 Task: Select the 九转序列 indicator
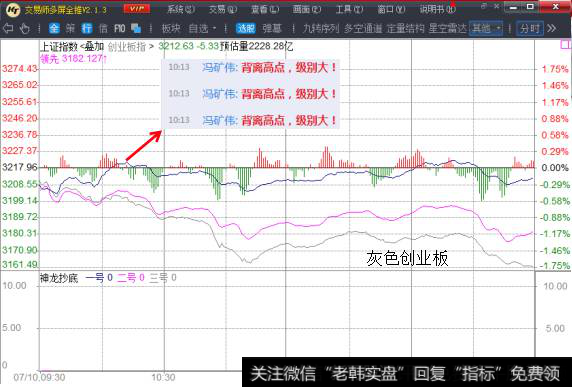tap(321, 28)
